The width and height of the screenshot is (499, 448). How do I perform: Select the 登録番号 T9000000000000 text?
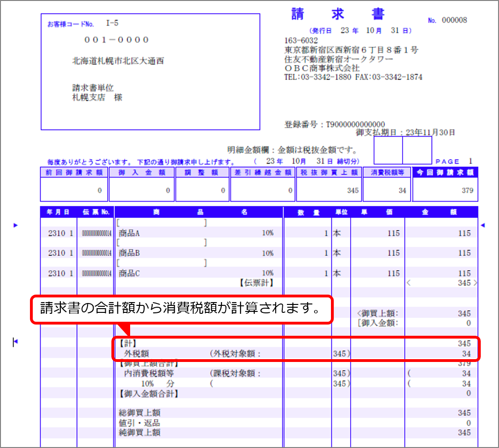(x=335, y=124)
